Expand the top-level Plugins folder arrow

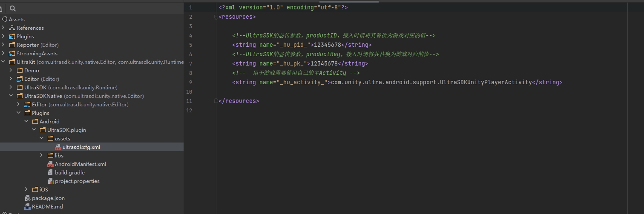click(3, 36)
